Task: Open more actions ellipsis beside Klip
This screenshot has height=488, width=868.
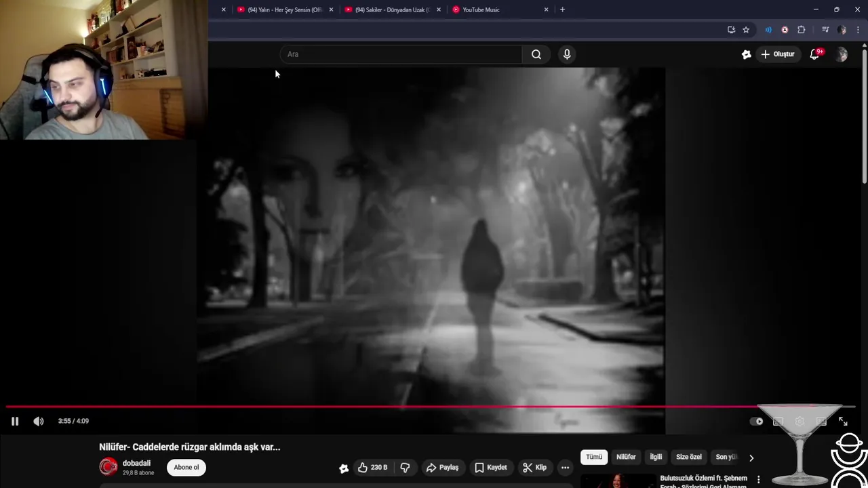Action: (x=565, y=468)
